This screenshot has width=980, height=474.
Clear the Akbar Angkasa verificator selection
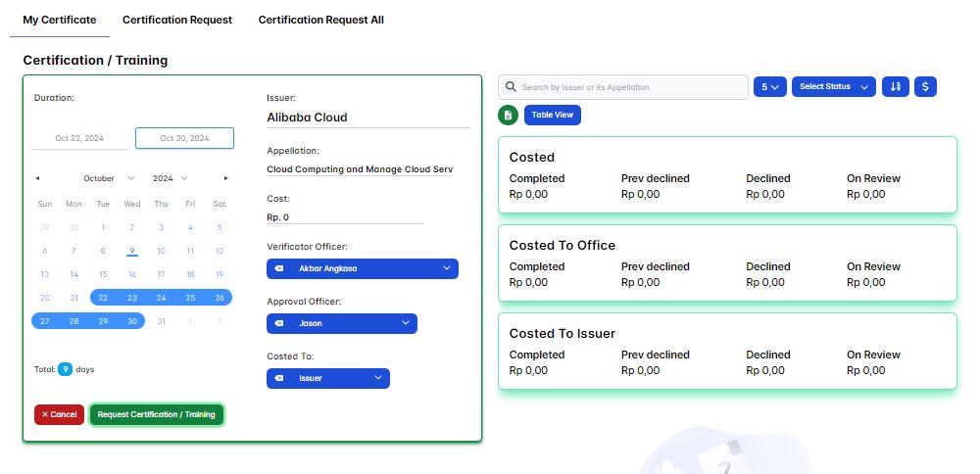point(279,268)
